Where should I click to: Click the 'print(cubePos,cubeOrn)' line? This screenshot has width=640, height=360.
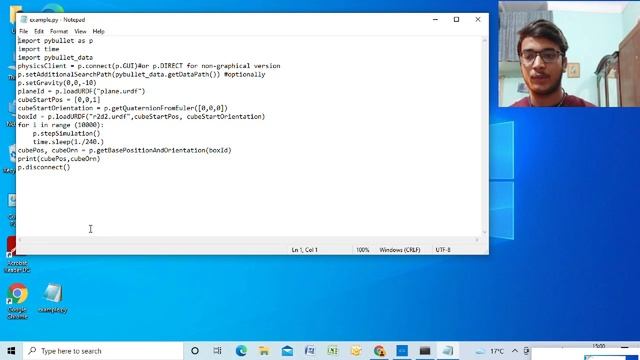(x=59, y=159)
